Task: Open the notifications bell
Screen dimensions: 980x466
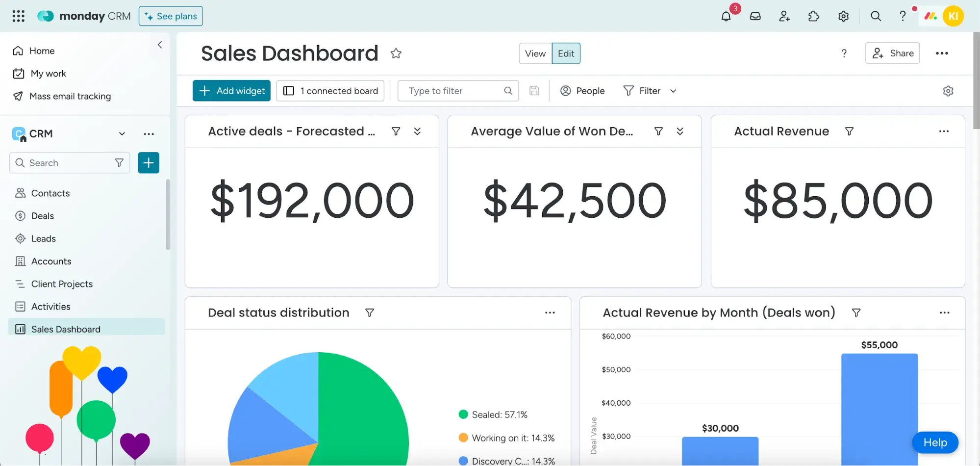Action: [x=726, y=16]
